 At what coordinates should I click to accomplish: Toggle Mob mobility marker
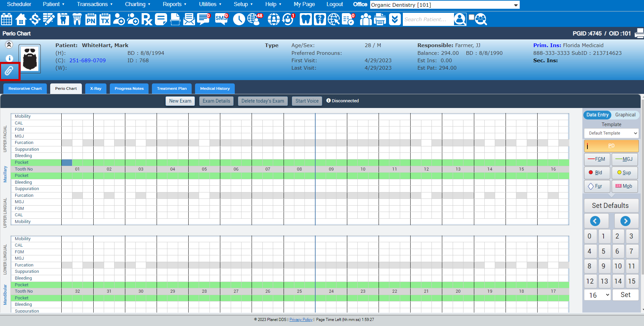click(624, 186)
